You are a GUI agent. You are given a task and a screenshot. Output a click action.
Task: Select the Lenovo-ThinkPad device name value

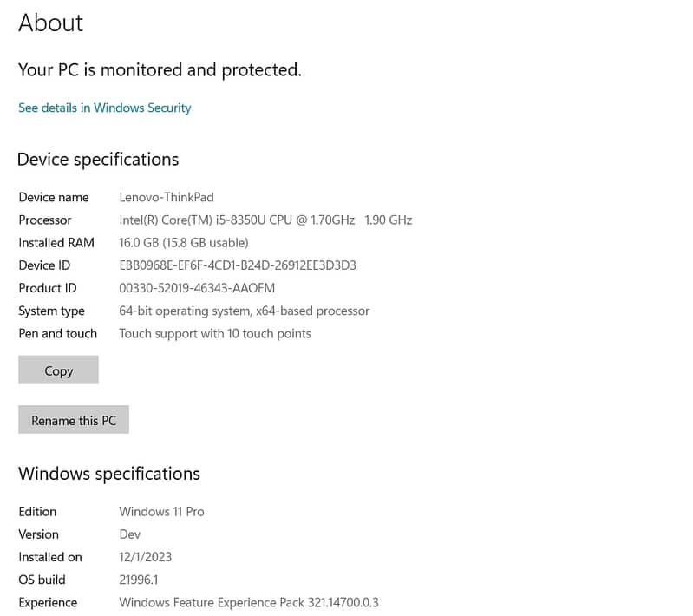click(166, 197)
